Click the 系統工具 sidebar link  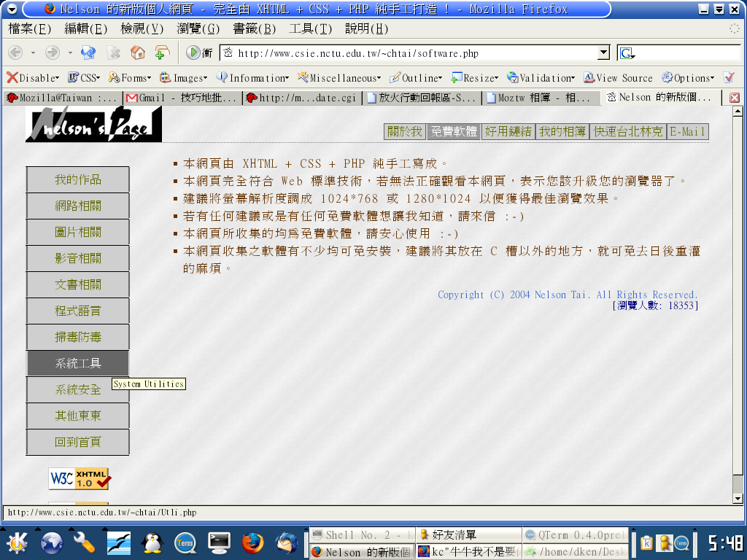tap(77, 363)
